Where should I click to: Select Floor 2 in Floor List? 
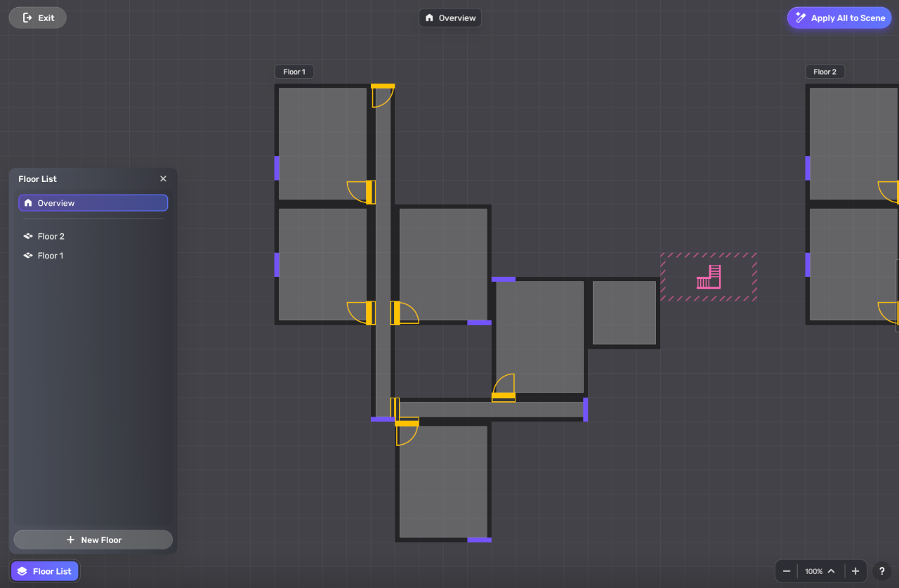[51, 237]
